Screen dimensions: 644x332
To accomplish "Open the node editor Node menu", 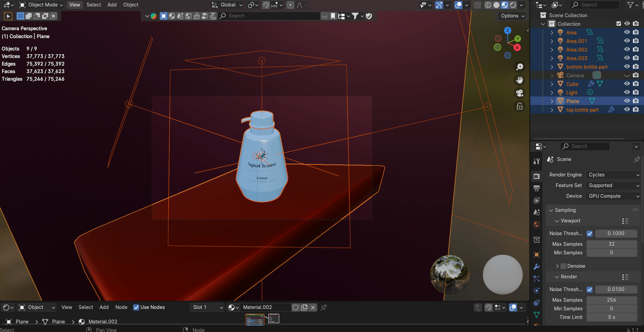I will 122,308.
